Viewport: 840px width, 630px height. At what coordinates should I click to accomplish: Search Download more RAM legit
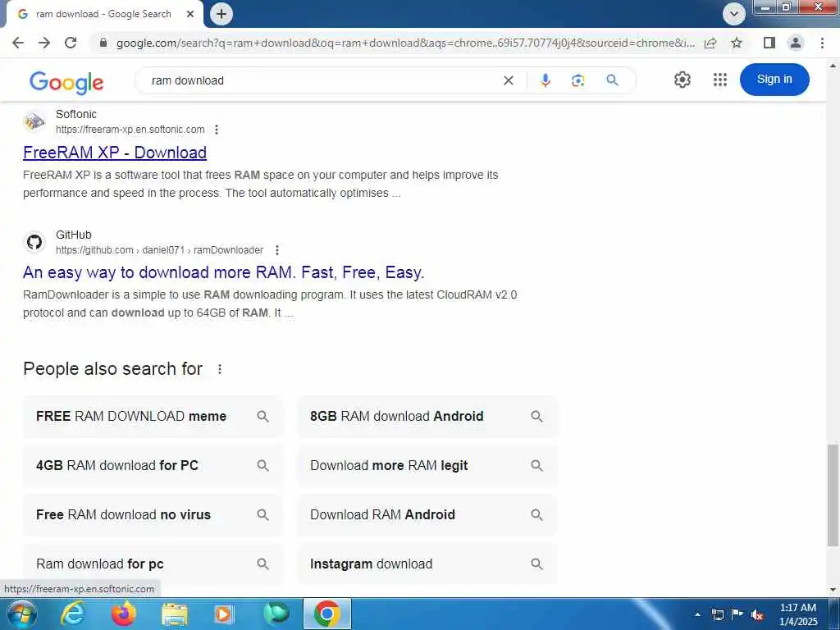(427, 466)
